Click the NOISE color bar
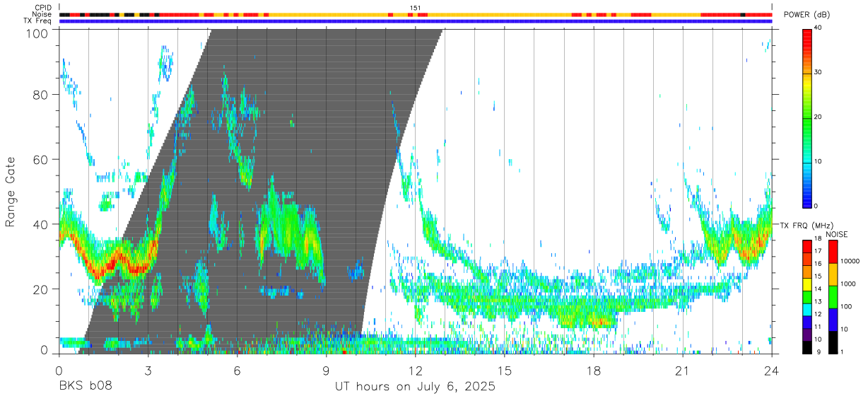The width and height of the screenshot is (868, 401). pyautogui.click(x=833, y=296)
